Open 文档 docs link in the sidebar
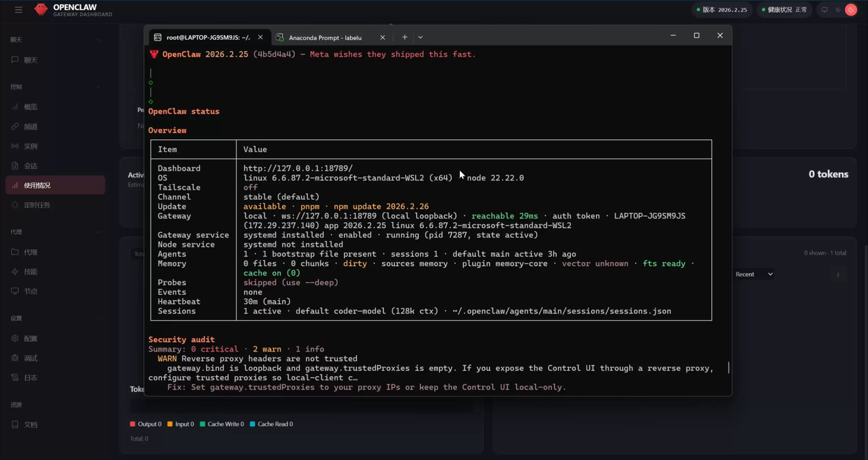This screenshot has width=868, height=460. [31, 424]
